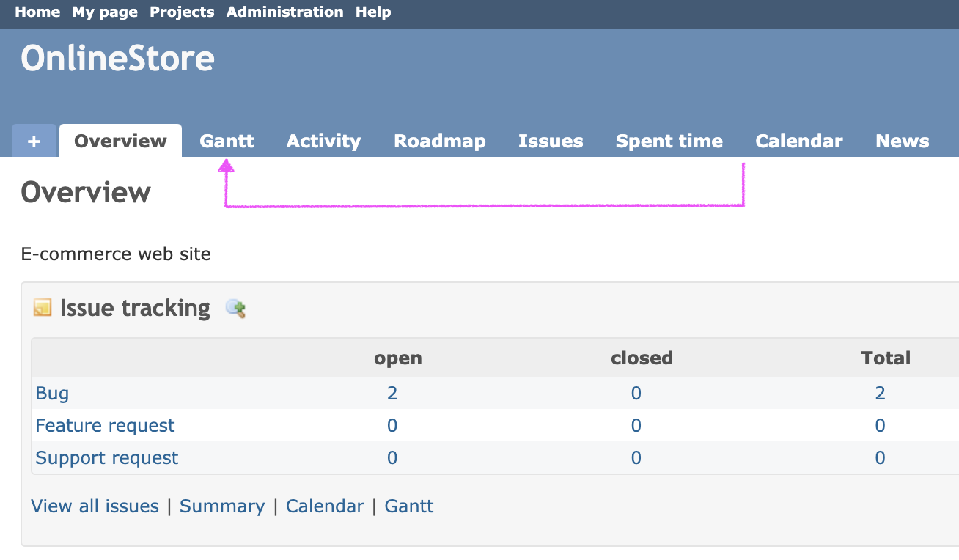The height and width of the screenshot is (560, 959).
Task: Go to the Roadmap tab
Action: (x=439, y=141)
